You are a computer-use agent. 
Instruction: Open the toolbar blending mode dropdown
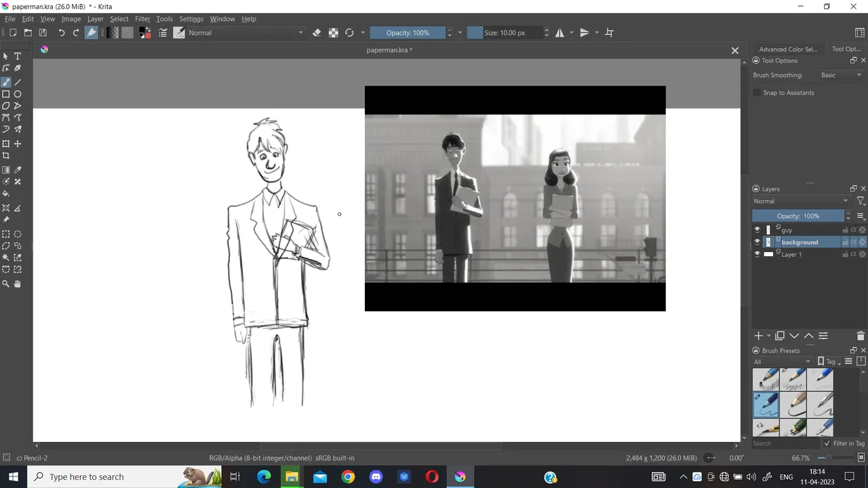coord(246,33)
